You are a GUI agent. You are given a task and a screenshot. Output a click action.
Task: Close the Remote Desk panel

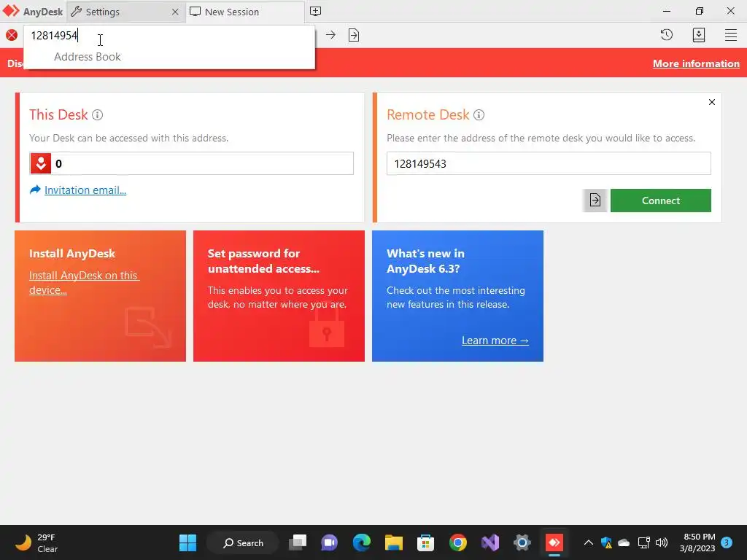pyautogui.click(x=712, y=102)
